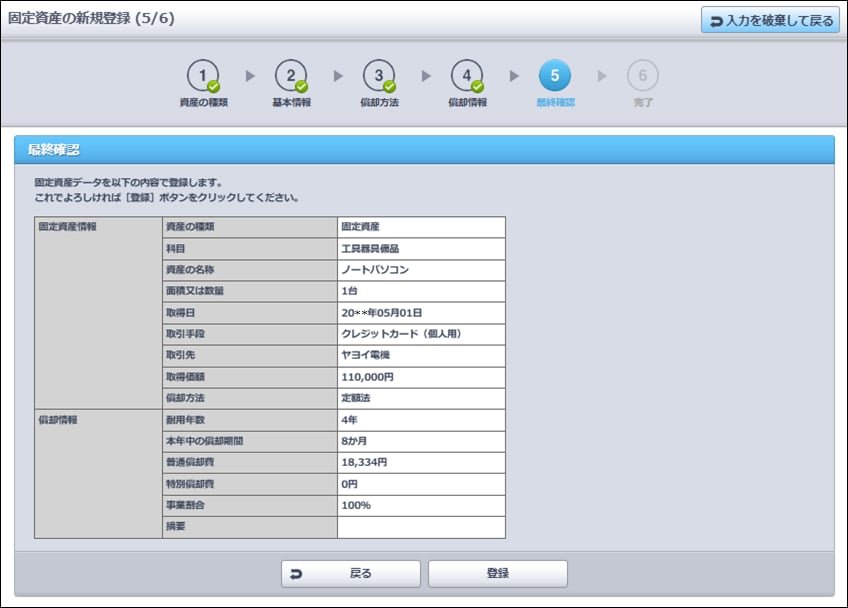Select step 3 償却方法 circle
Image resolution: width=848 pixels, height=608 pixels.
pos(379,75)
